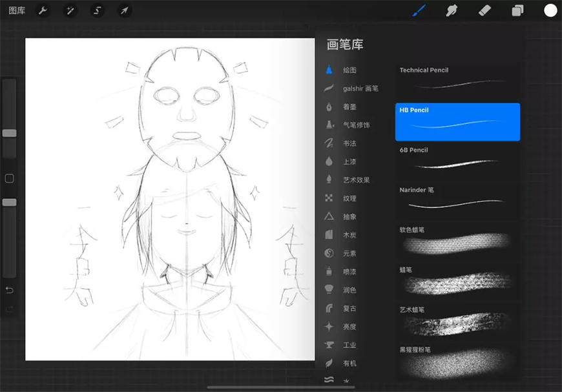Viewport: 562px width, 392px height.
Task: Select the 绘图 brush category
Action: point(349,70)
